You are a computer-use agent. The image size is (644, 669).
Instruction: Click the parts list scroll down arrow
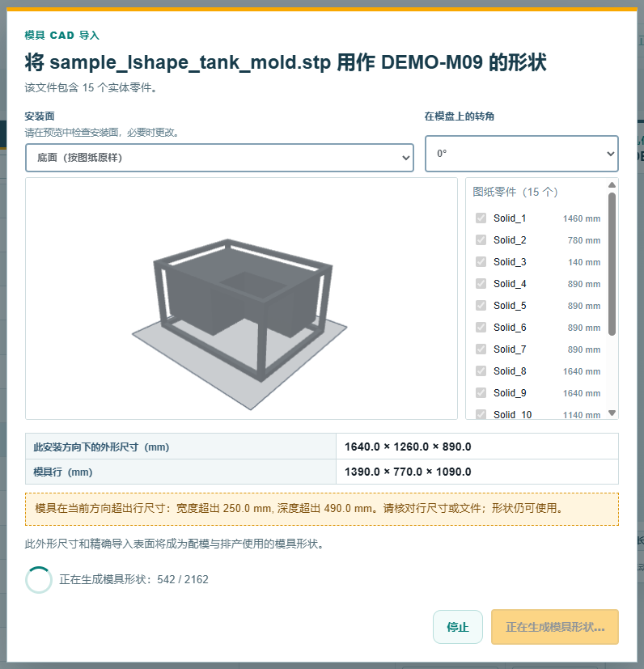click(612, 413)
